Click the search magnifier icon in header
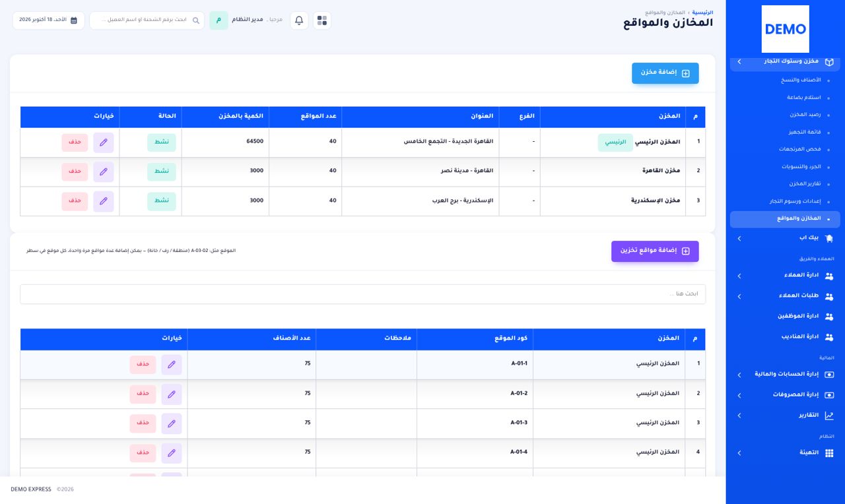This screenshot has width=845, height=504. (x=196, y=20)
